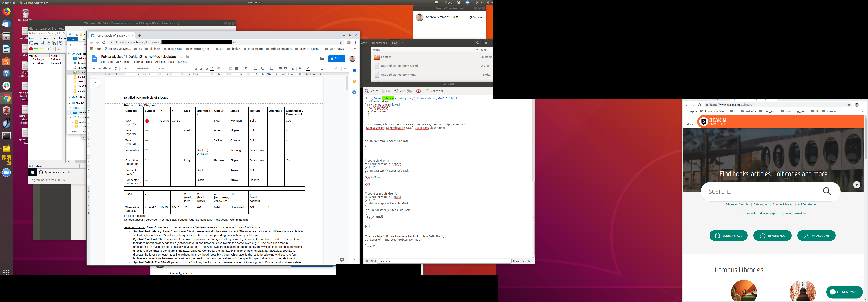868x302 pixels.
Task: Star the PoN analysis document
Action: (x=182, y=57)
